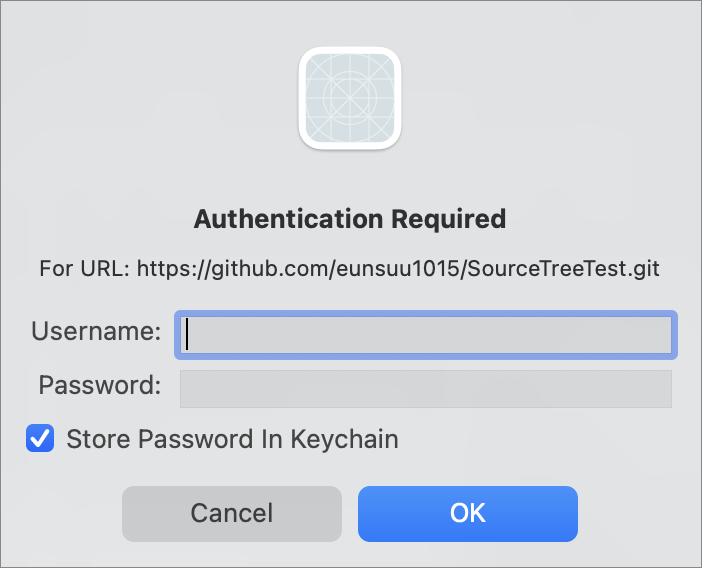702x568 pixels.
Task: Click the white checkmark inside the blue checkbox
Action: 40,439
